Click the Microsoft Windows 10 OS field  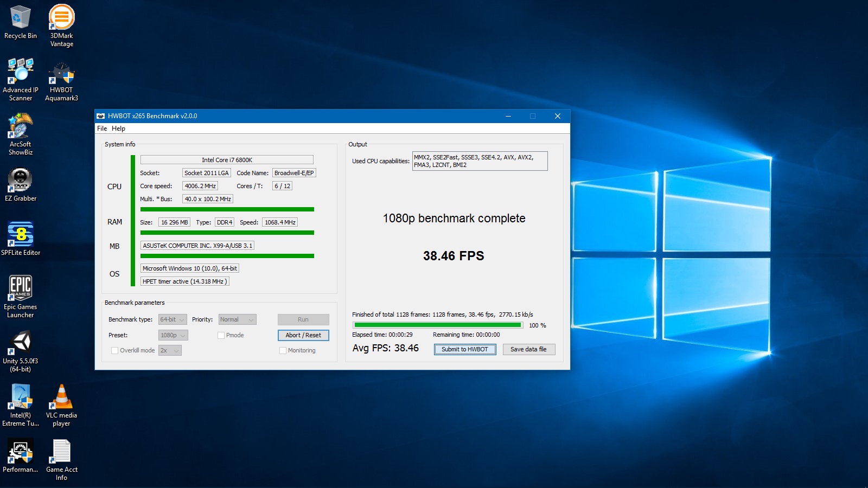[190, 268]
